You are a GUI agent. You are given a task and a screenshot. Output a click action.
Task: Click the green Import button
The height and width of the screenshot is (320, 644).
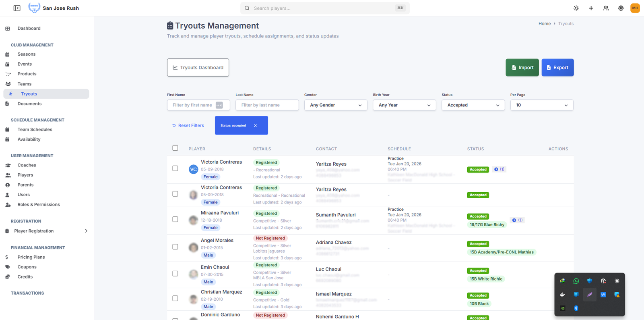[x=522, y=68]
